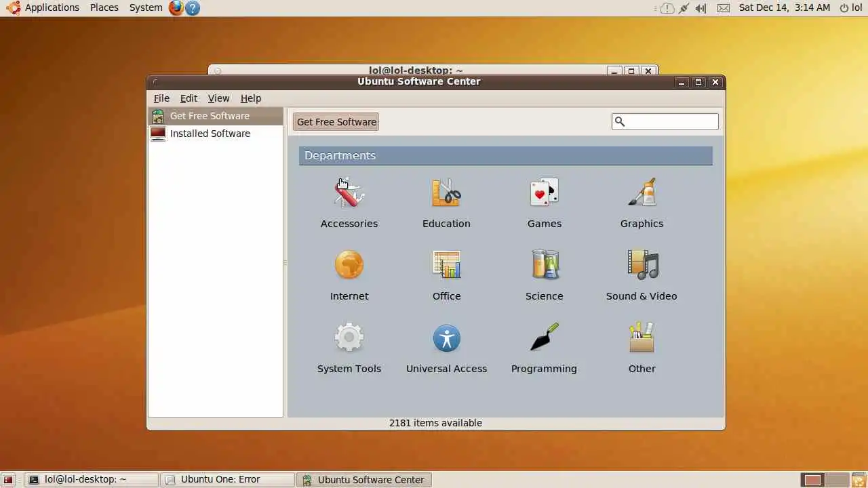
Task: Click the Education label
Action: 446,224
